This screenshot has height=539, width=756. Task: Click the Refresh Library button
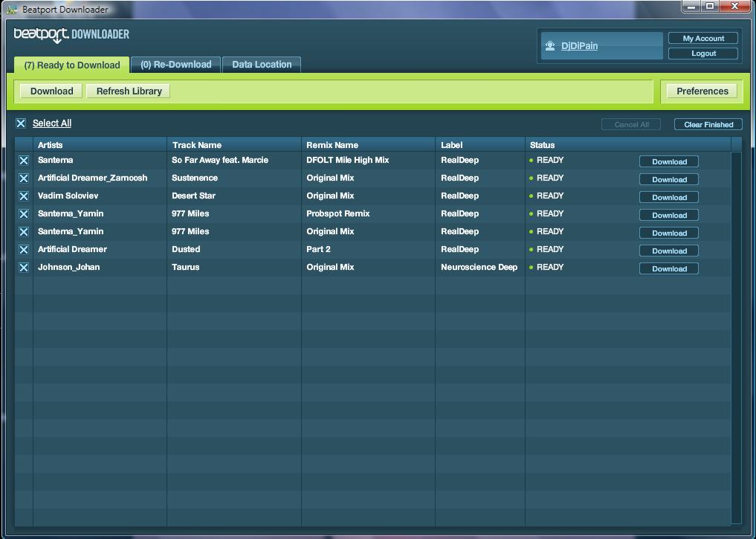(x=129, y=91)
